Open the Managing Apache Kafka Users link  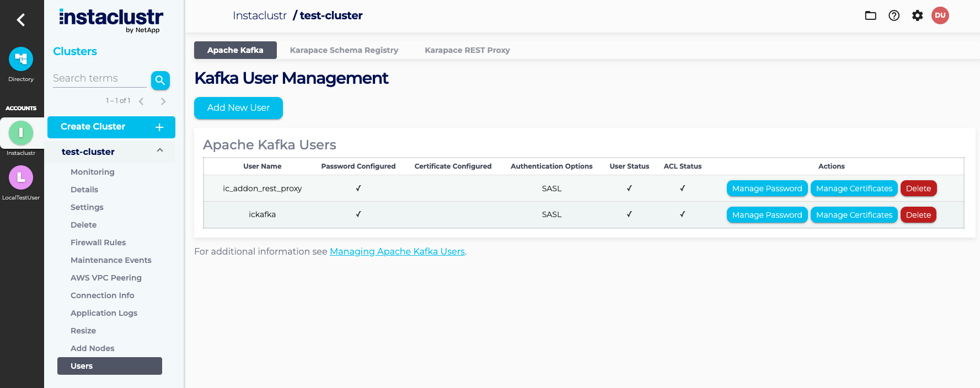pos(397,251)
